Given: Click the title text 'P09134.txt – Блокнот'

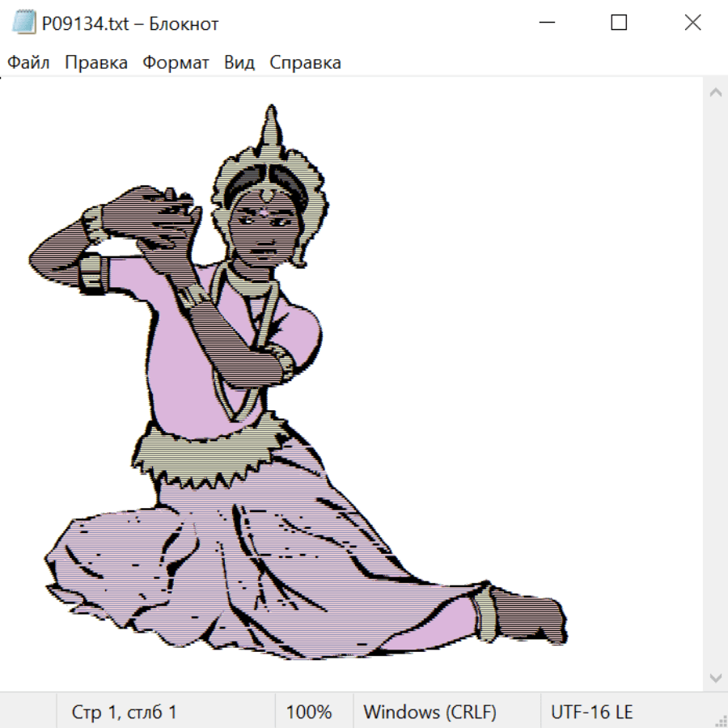Looking at the screenshot, I should tap(130, 24).
